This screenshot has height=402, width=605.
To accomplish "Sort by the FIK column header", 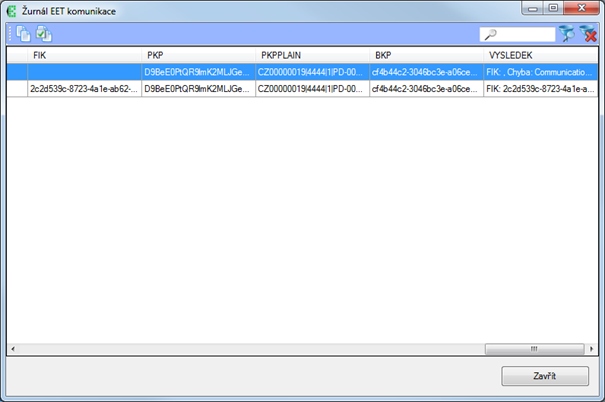I will (84, 55).
